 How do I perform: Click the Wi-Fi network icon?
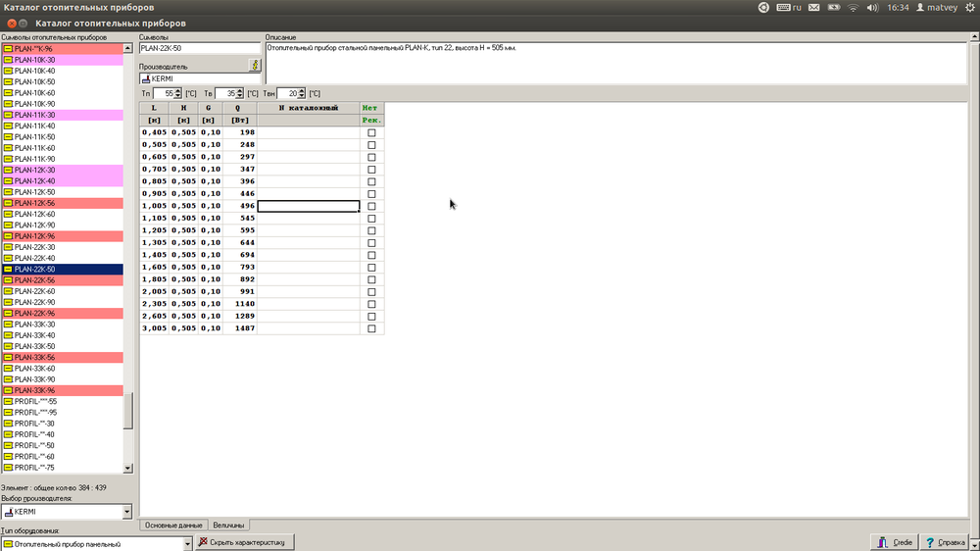click(x=853, y=7)
